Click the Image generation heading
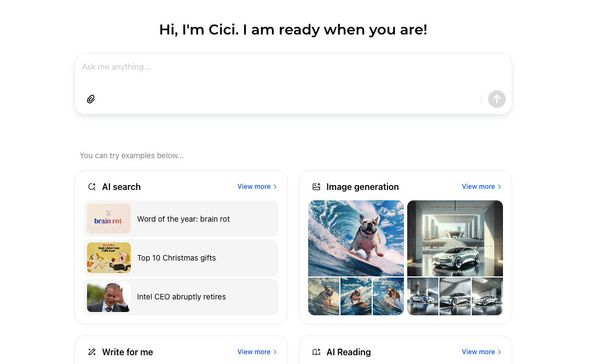The image size is (590, 364). pos(362,187)
